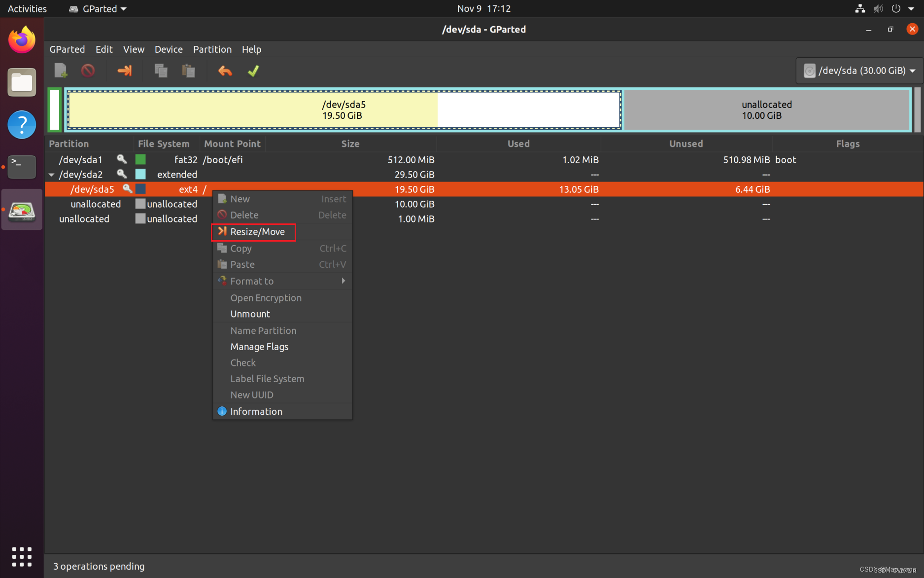Select the 1.00 MiB unallocated row
This screenshot has height=578, width=924.
pos(484,218)
